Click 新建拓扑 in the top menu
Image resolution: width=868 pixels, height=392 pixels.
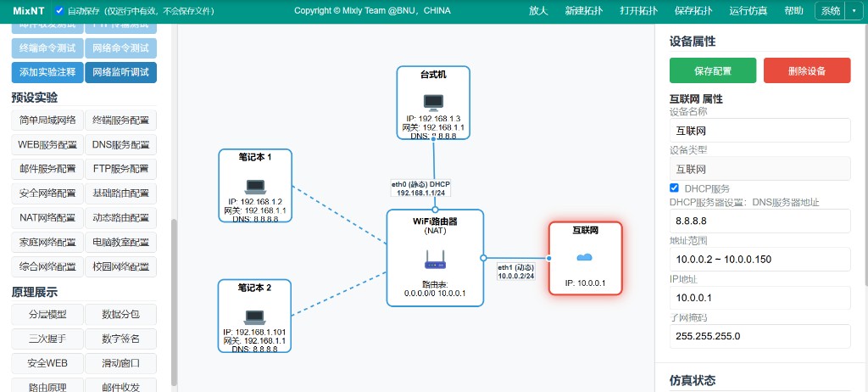click(x=584, y=11)
